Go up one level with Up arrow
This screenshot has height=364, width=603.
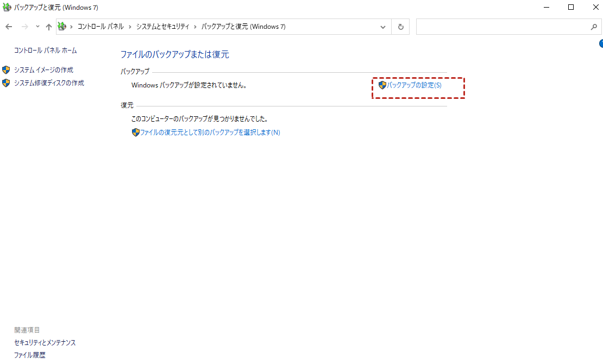coord(48,27)
